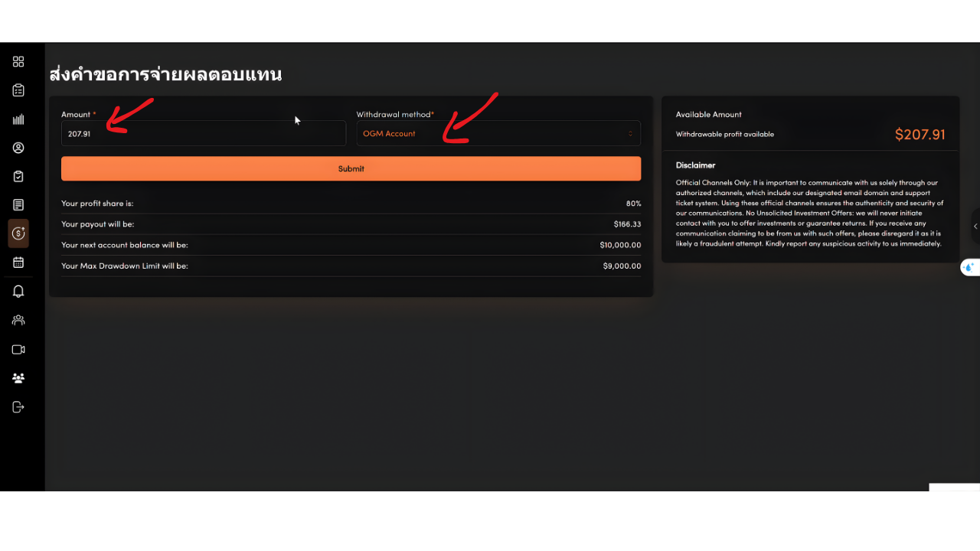Click the clipboard checkmark icon in sidebar

tap(18, 176)
